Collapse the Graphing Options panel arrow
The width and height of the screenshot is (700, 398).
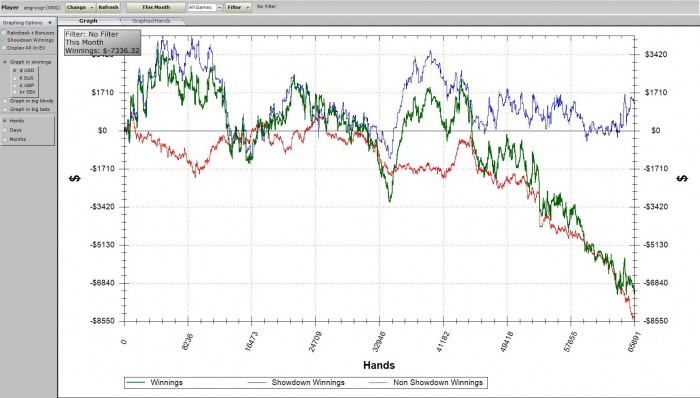coord(50,22)
